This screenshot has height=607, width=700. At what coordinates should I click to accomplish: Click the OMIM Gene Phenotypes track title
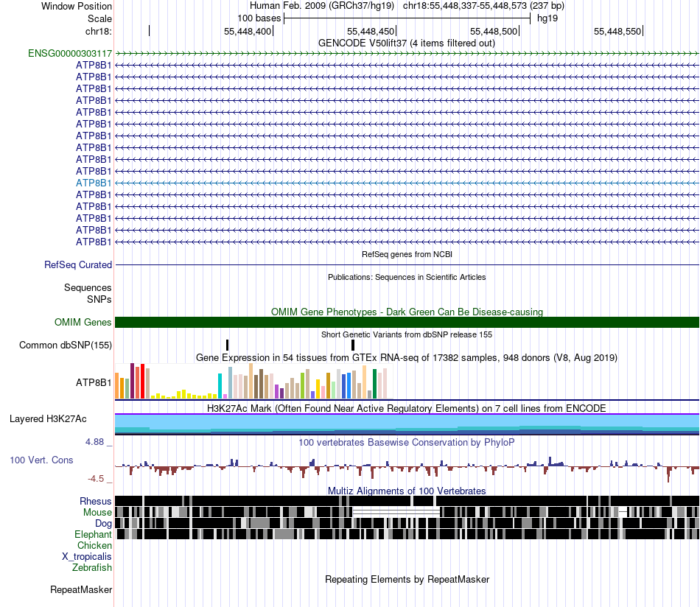coord(407,312)
